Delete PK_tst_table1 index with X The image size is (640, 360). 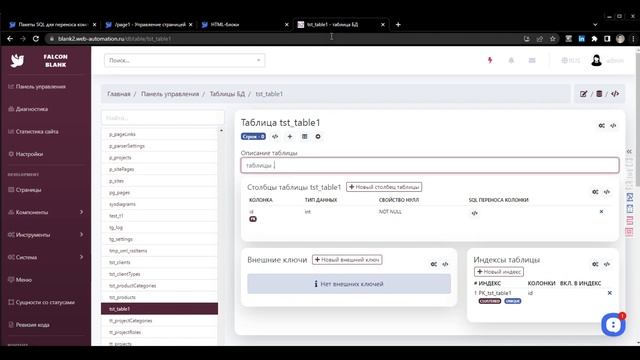(610, 293)
